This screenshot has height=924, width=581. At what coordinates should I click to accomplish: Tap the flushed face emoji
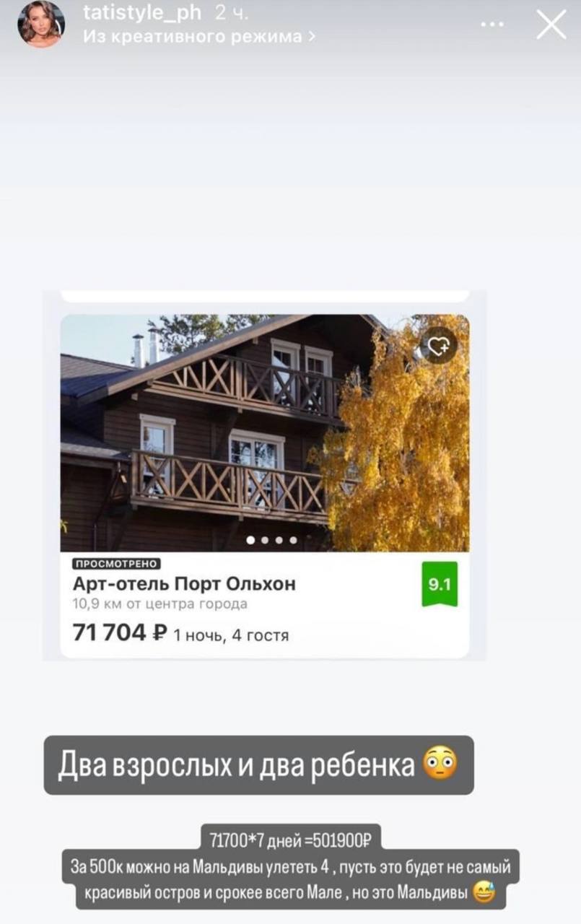(440, 765)
